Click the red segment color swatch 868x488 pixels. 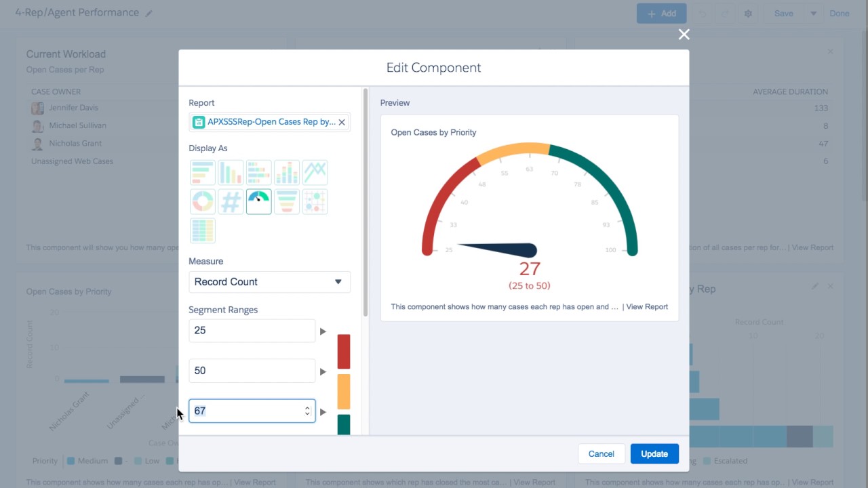pos(344,352)
